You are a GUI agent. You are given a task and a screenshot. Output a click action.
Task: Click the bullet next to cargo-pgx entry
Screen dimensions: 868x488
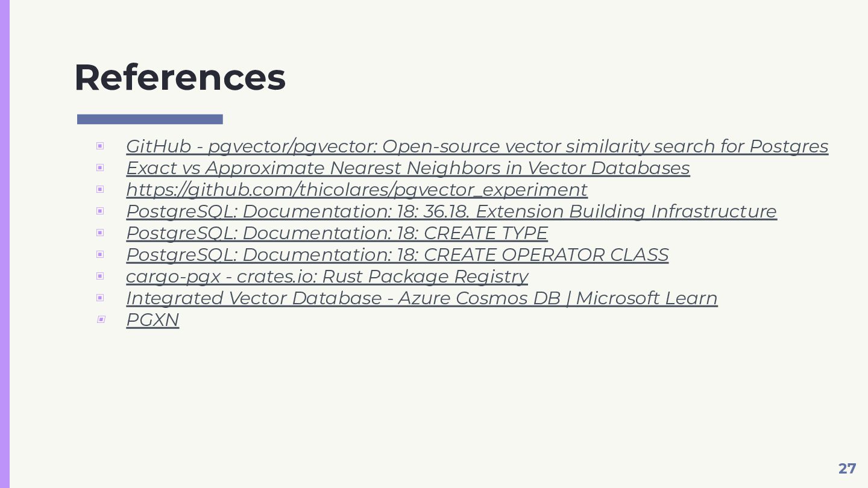point(100,276)
